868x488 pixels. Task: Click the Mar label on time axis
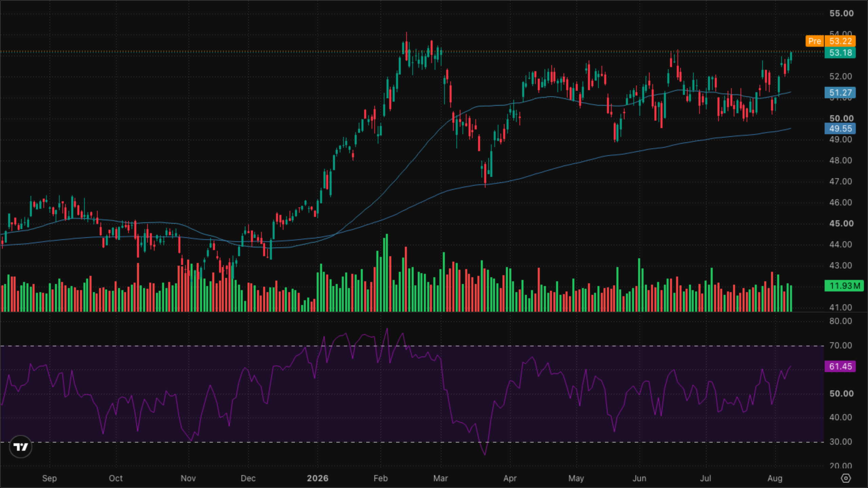(440, 478)
